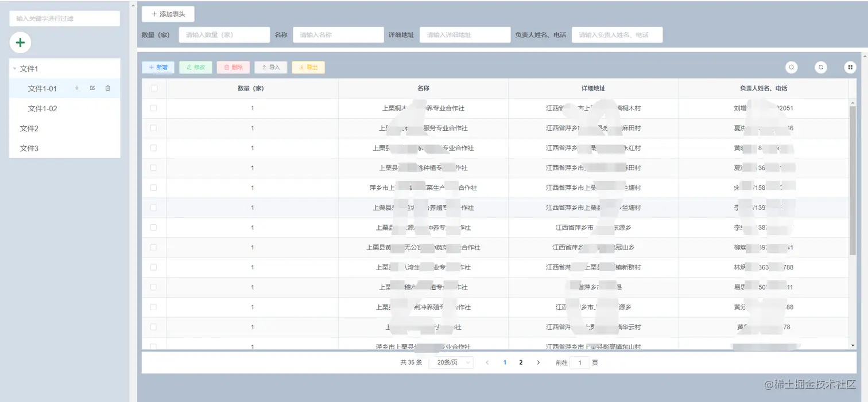Click the edit icon beside 文件1-01

pos(92,88)
